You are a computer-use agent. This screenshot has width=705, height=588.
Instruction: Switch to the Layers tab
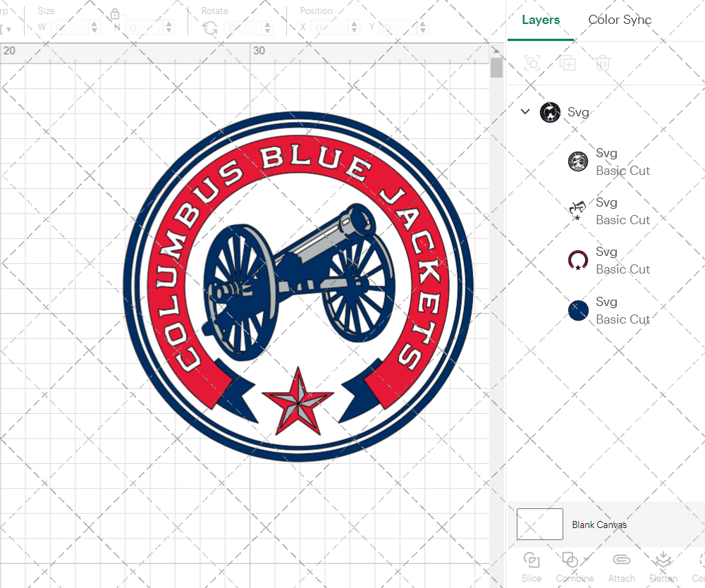pyautogui.click(x=541, y=20)
